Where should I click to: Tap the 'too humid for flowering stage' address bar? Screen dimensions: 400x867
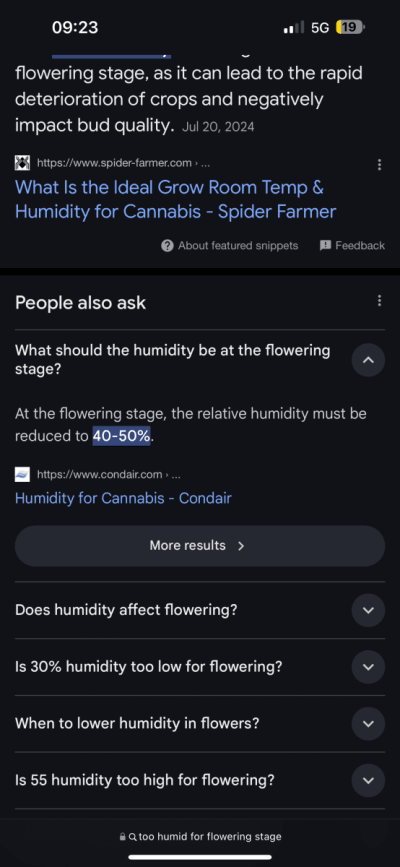[200, 837]
